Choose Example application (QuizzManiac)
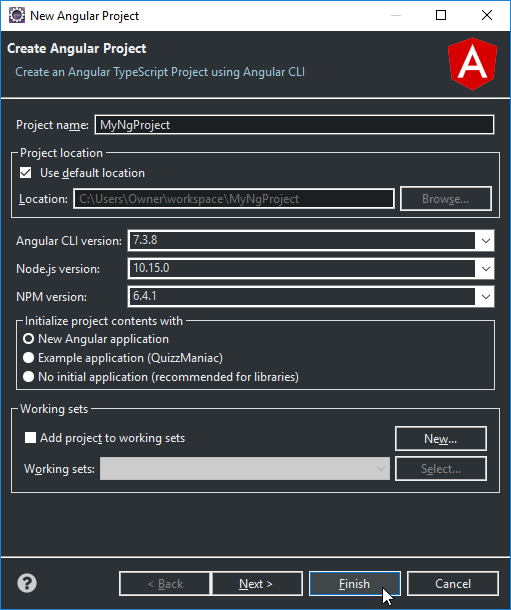The height and width of the screenshot is (610, 511). pyautogui.click(x=28, y=358)
